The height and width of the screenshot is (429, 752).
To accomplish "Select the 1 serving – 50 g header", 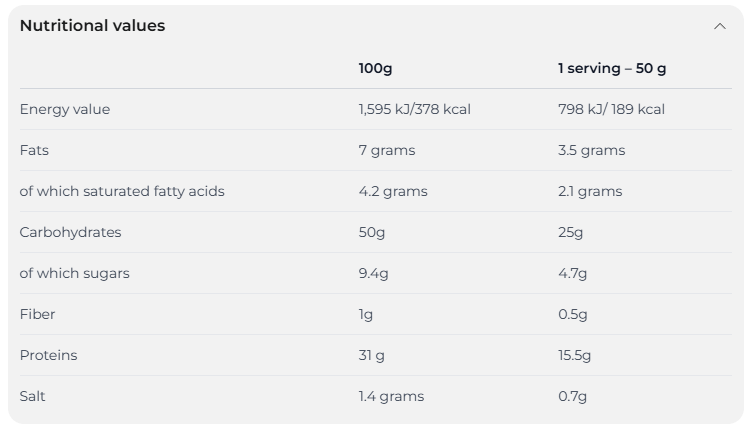I will (612, 68).
